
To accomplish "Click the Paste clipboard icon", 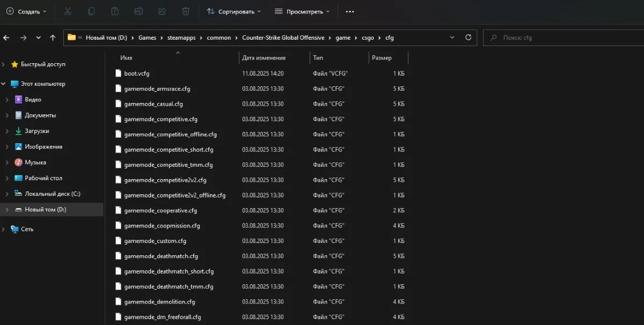I will coord(115,11).
